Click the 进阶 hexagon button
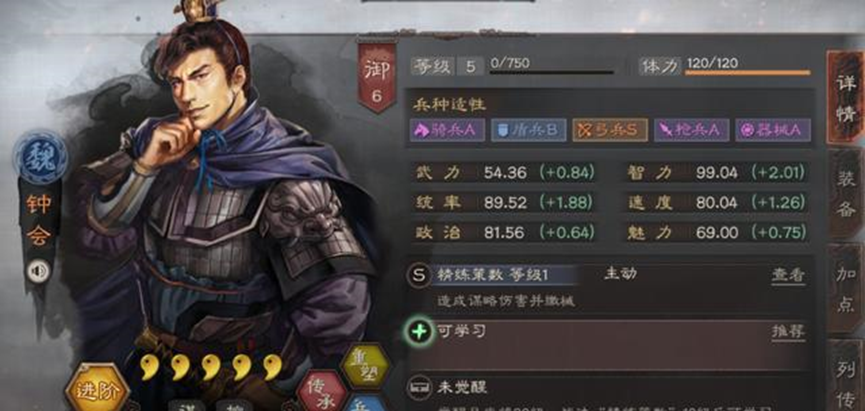 [97, 389]
